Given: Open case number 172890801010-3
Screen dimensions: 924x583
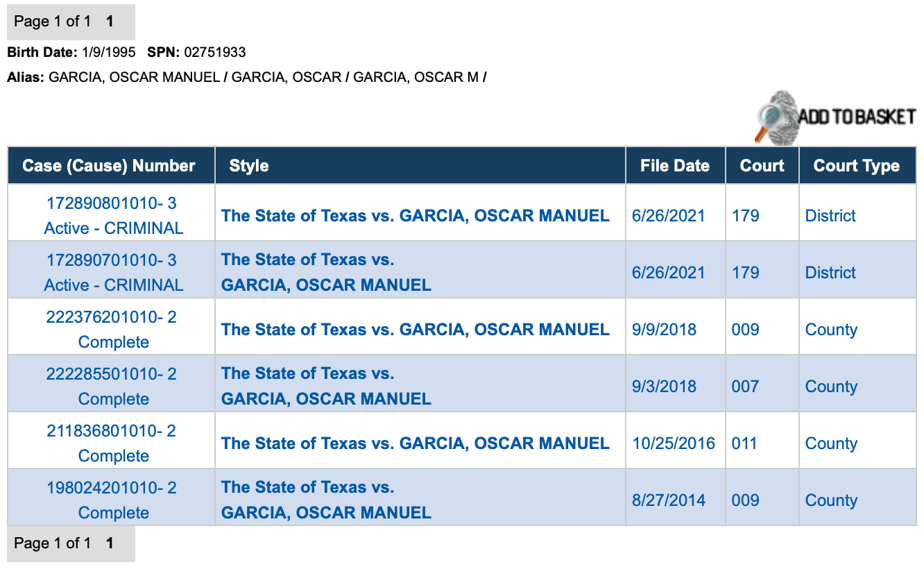Looking at the screenshot, I should click(x=112, y=203).
